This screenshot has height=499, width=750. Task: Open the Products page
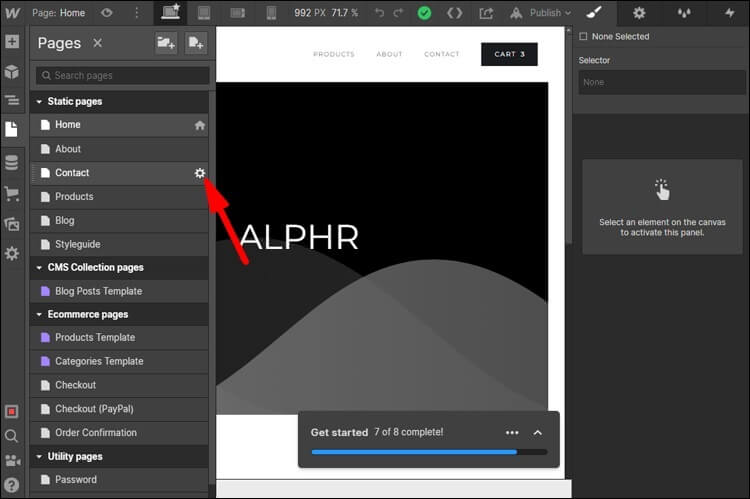click(x=119, y=197)
